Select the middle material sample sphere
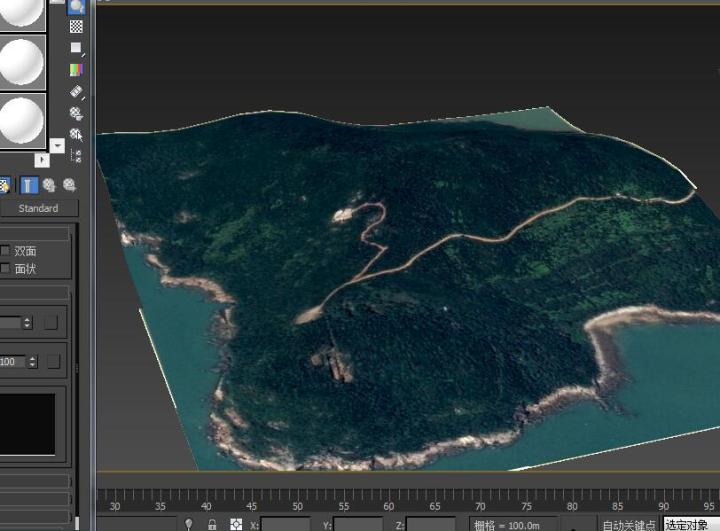 point(21,62)
